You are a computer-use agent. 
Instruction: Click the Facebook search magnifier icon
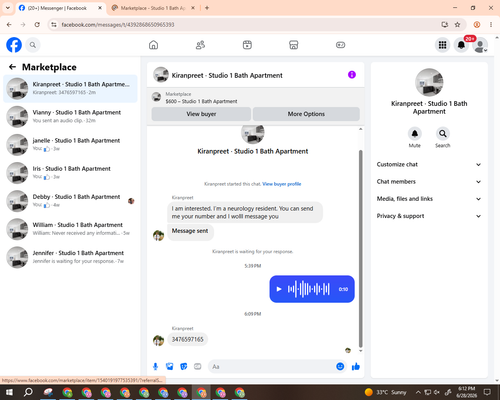tap(33, 45)
